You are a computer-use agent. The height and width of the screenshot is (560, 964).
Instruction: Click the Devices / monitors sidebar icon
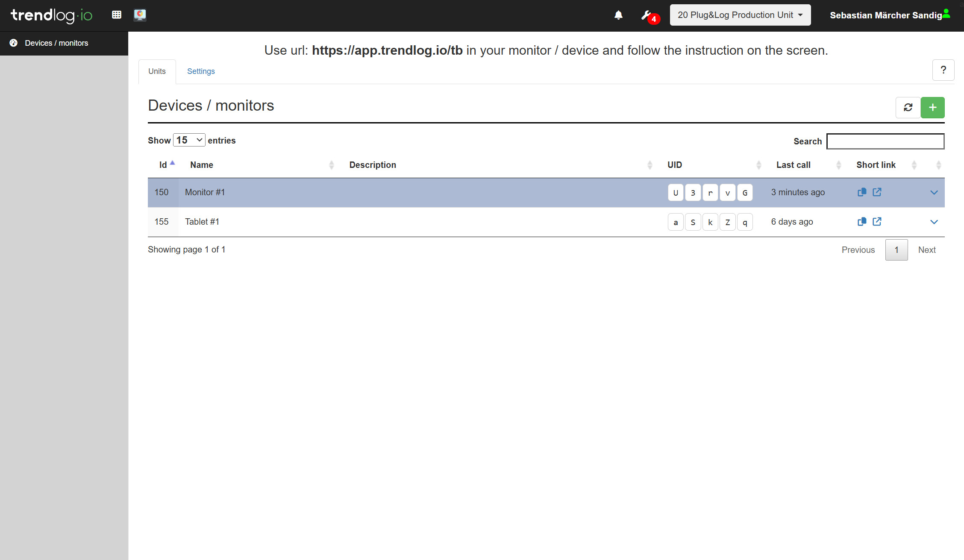tap(14, 43)
